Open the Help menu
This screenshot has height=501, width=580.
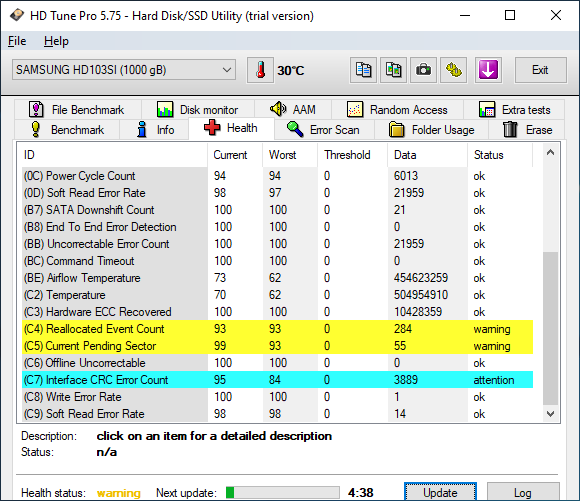click(x=56, y=41)
